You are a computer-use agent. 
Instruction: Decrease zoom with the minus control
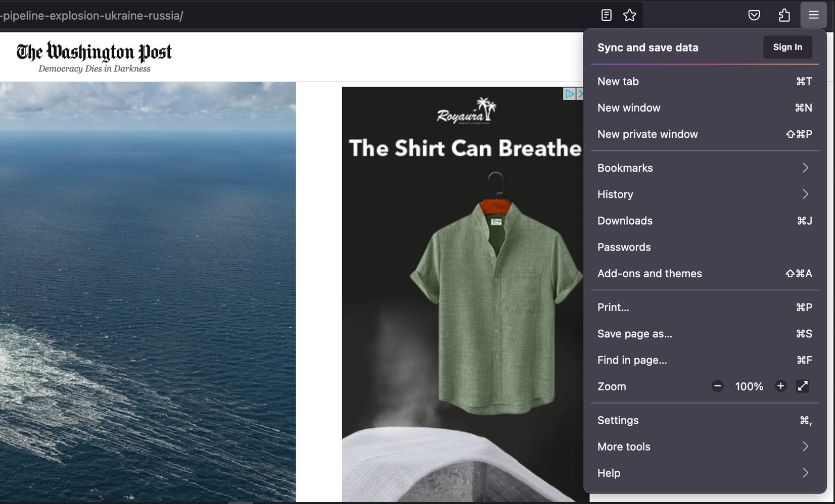(717, 386)
